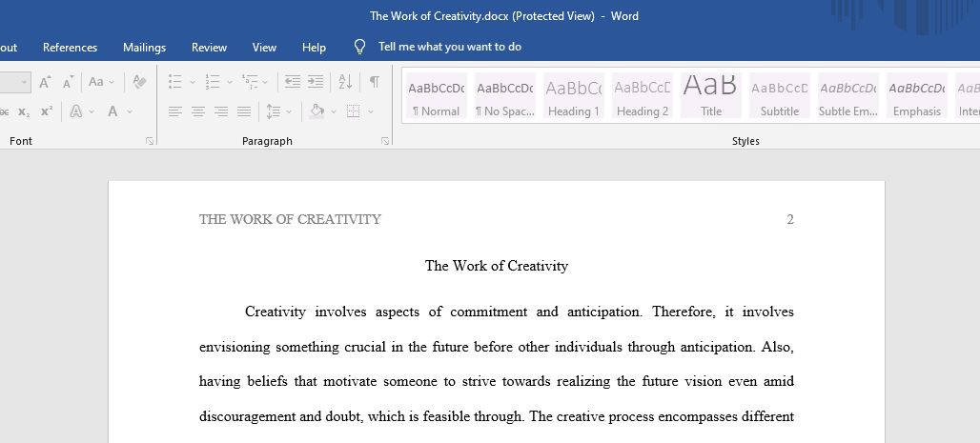980x443 pixels.
Task: Open the Text Effects dropdown arrow
Action: 92,111
